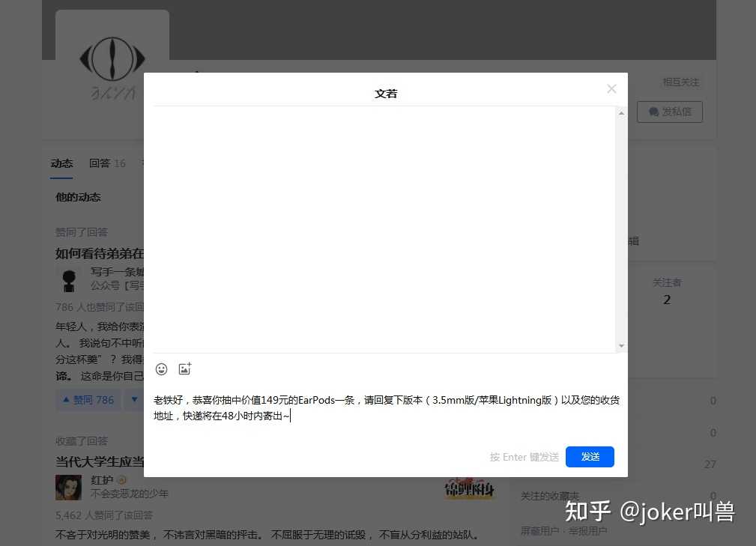Open the emoji picker in message dialog
The height and width of the screenshot is (546, 756).
[162, 369]
